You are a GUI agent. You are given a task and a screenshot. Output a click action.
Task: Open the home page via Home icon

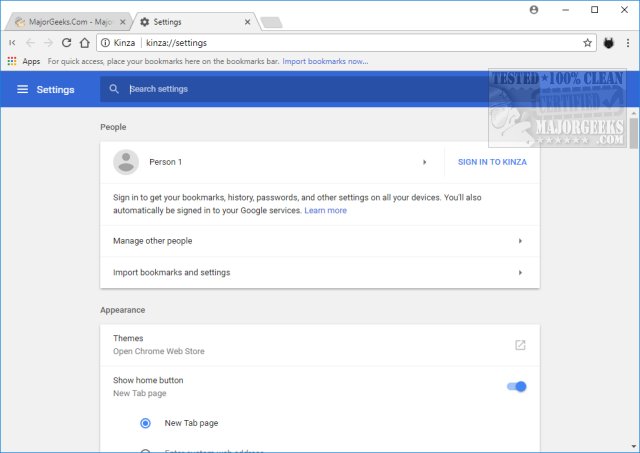[84, 42]
